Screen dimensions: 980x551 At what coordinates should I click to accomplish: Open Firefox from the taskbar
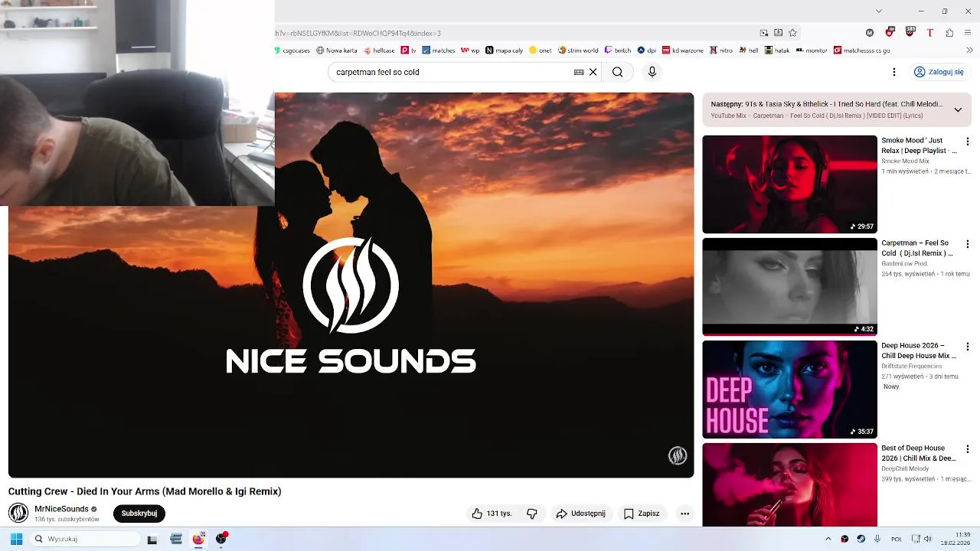pyautogui.click(x=198, y=539)
